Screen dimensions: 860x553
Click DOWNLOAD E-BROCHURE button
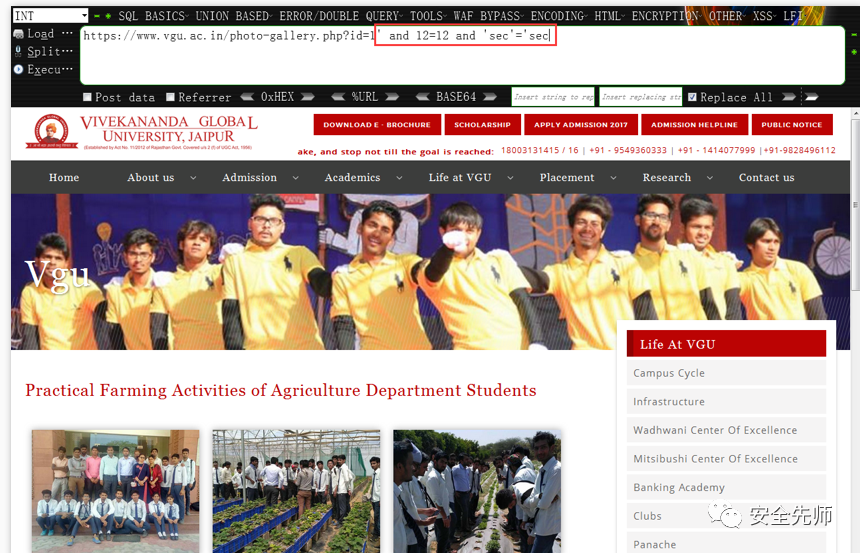click(x=377, y=125)
